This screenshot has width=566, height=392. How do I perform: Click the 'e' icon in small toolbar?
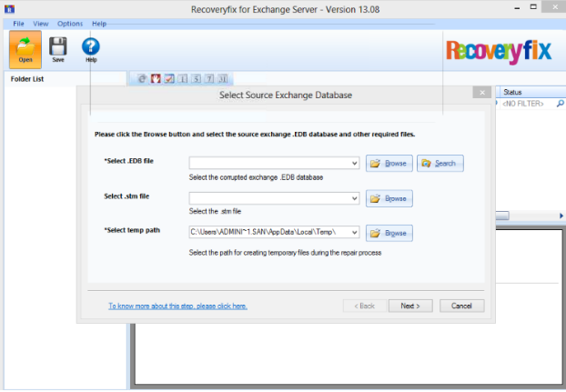[x=142, y=78]
